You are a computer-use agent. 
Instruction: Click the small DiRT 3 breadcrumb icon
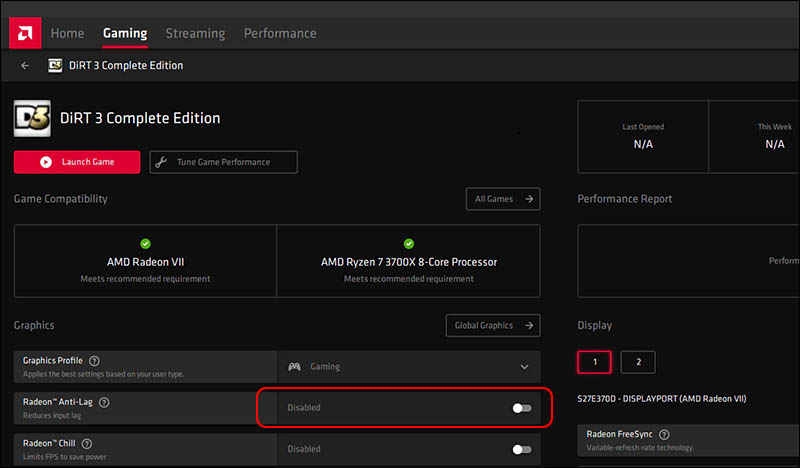pos(55,65)
